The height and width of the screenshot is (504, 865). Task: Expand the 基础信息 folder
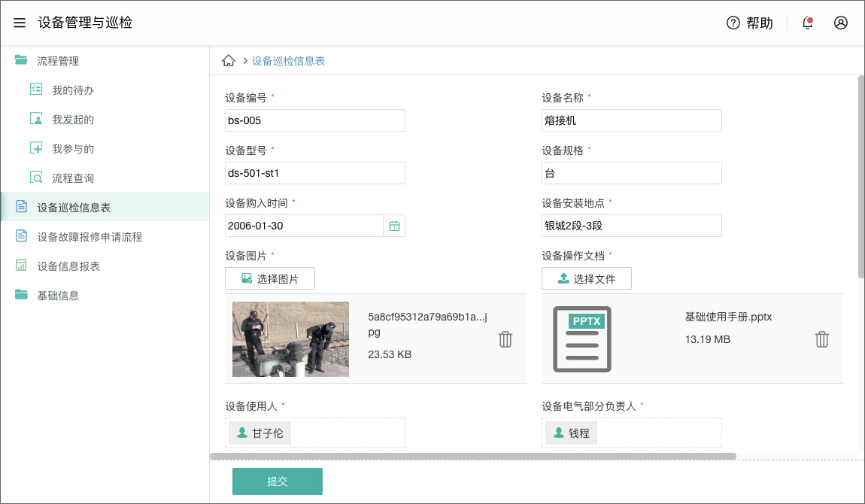tap(58, 296)
